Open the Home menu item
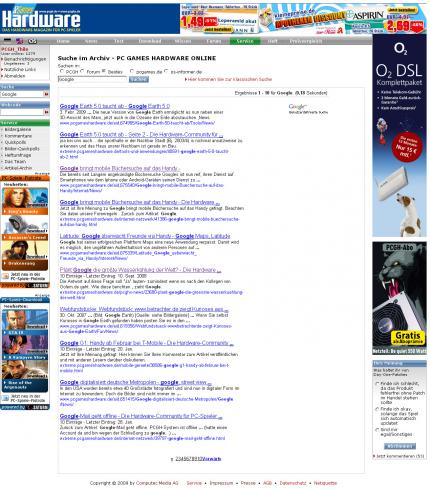The height and width of the screenshot is (490, 430). (x=63, y=41)
